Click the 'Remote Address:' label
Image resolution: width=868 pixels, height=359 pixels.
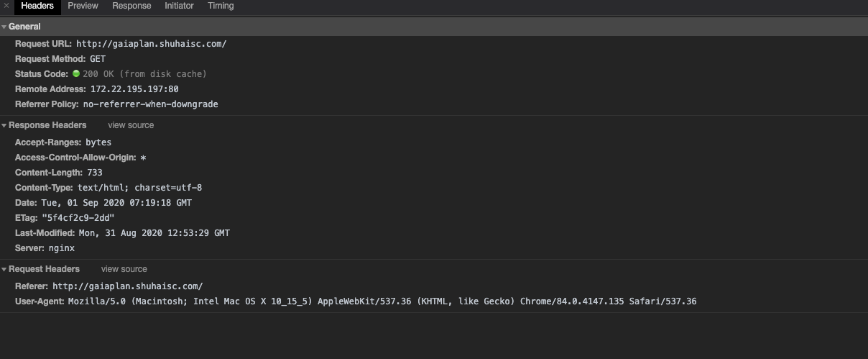point(51,89)
